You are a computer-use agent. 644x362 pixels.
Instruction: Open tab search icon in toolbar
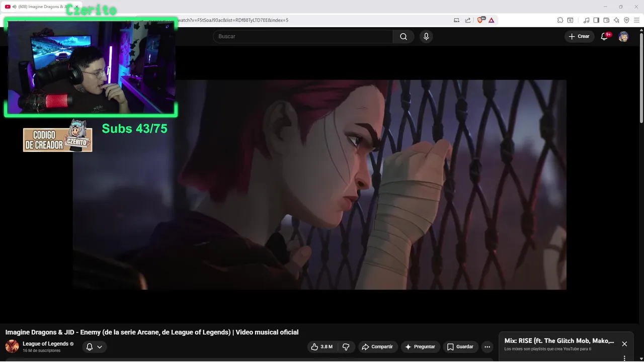(570, 20)
